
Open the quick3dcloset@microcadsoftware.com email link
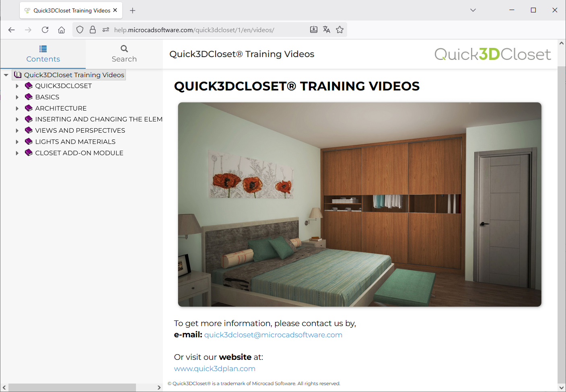(273, 335)
